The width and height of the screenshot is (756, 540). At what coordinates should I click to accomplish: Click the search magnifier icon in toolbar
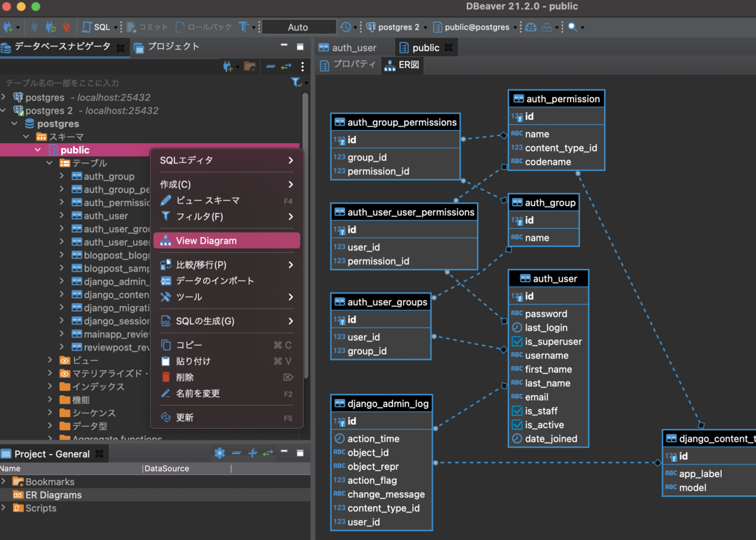coord(572,27)
